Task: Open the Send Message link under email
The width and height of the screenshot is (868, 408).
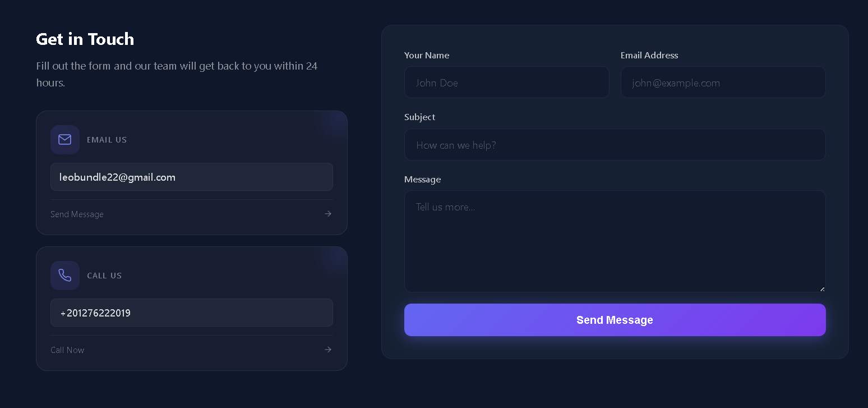Action: pos(77,214)
